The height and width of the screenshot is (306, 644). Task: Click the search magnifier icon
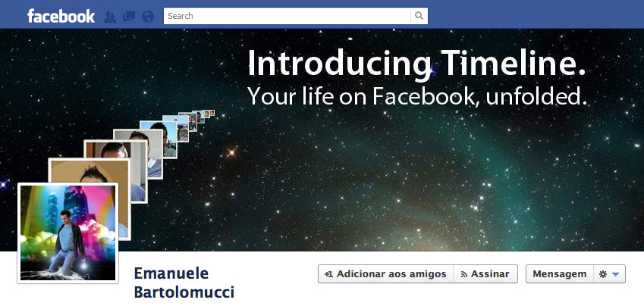coord(419,16)
